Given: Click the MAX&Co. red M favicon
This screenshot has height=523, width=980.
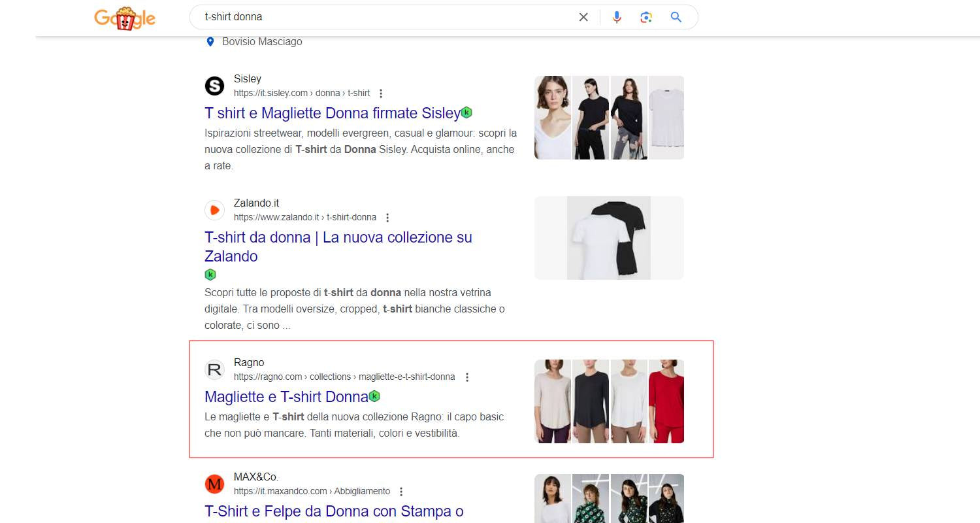Looking at the screenshot, I should pos(214,484).
